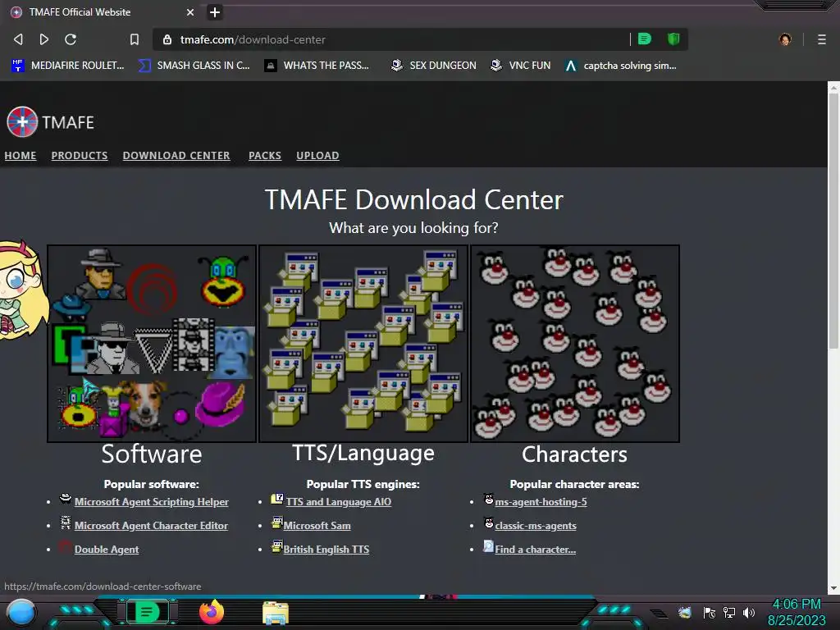Image resolution: width=840 pixels, height=630 pixels.
Task: Open the VNC FUN bookmark
Action: [x=521, y=66]
